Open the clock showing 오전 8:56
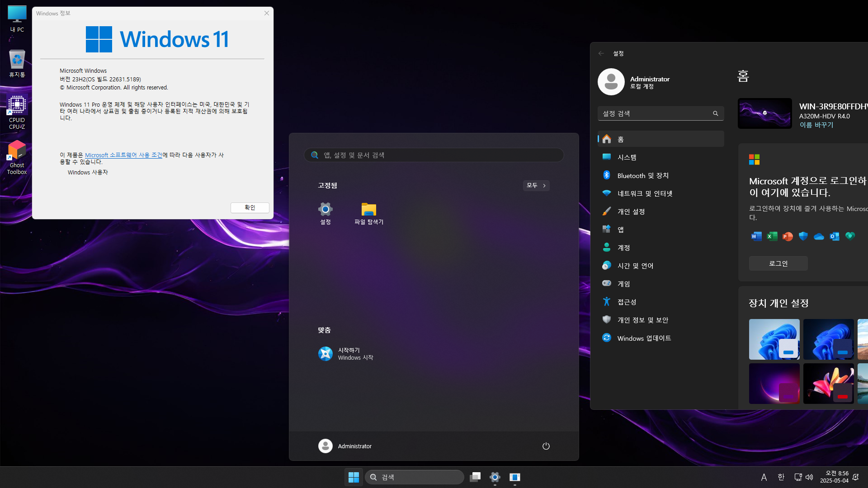The width and height of the screenshot is (868, 488). pyautogui.click(x=834, y=477)
